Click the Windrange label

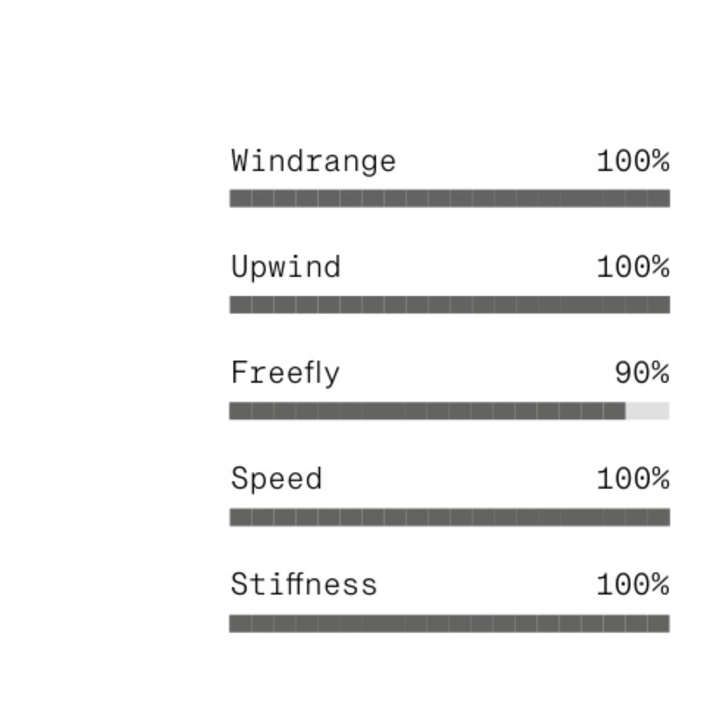point(313,162)
